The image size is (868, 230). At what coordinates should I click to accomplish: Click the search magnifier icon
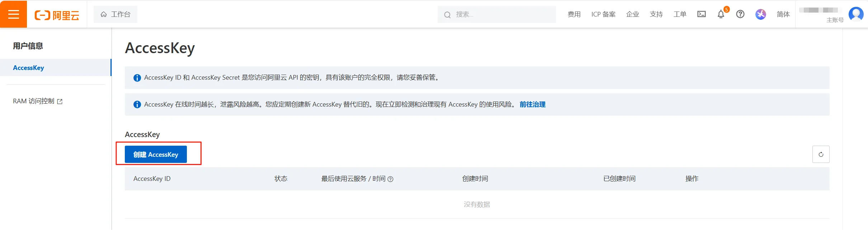click(x=447, y=15)
